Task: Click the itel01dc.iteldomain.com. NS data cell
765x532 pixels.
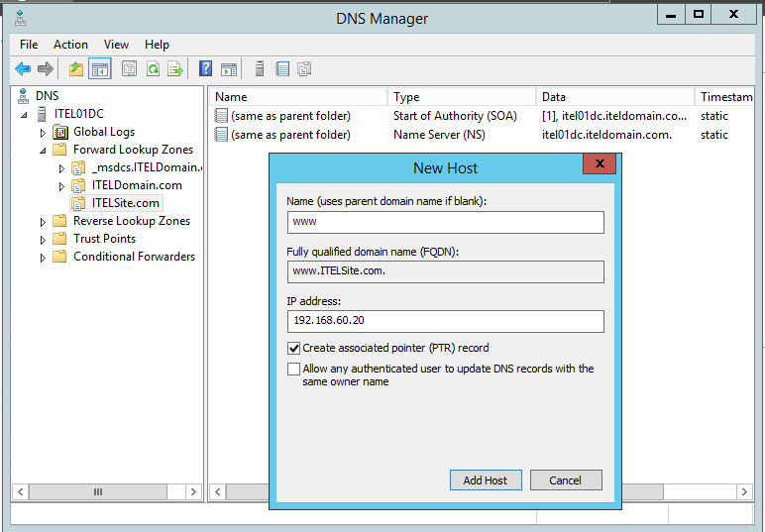Action: coord(606,135)
